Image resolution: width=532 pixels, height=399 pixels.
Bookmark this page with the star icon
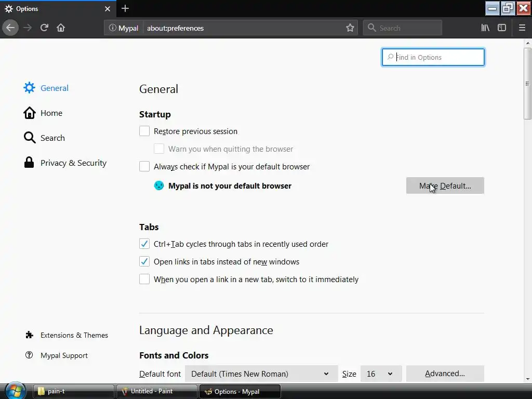(x=350, y=28)
